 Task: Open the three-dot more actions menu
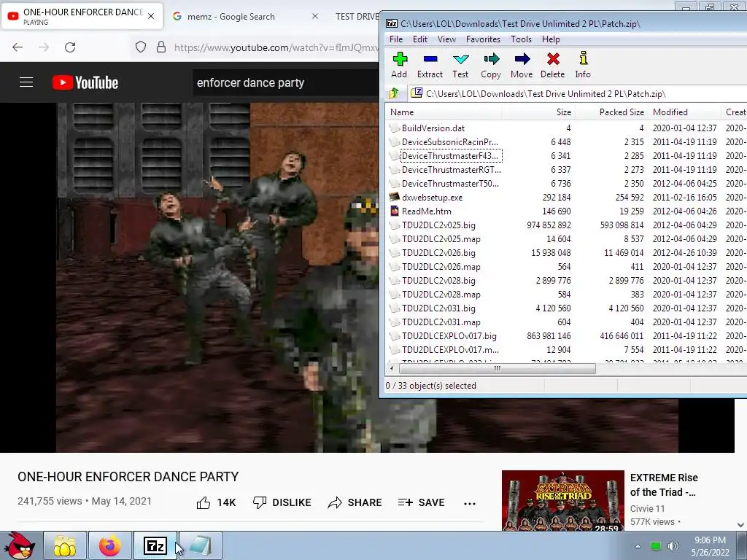pyautogui.click(x=470, y=503)
